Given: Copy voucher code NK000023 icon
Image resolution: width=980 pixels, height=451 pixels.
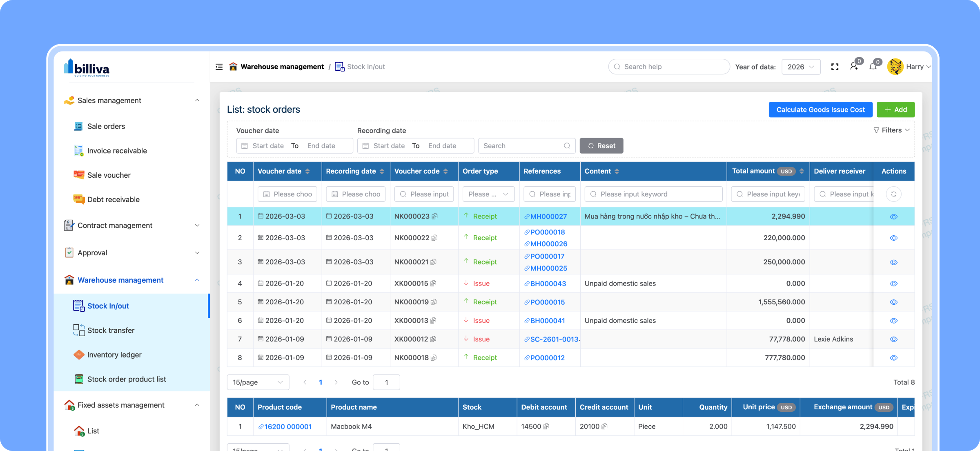Looking at the screenshot, I should tap(435, 217).
